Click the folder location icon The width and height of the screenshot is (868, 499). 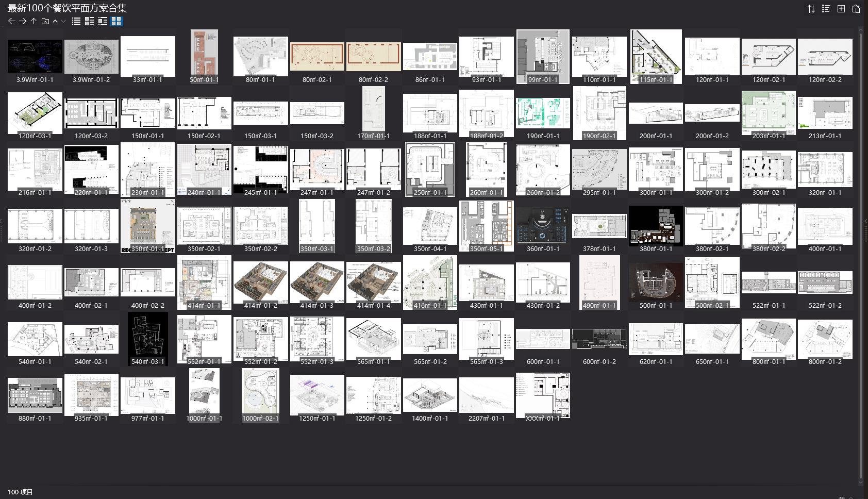(45, 21)
